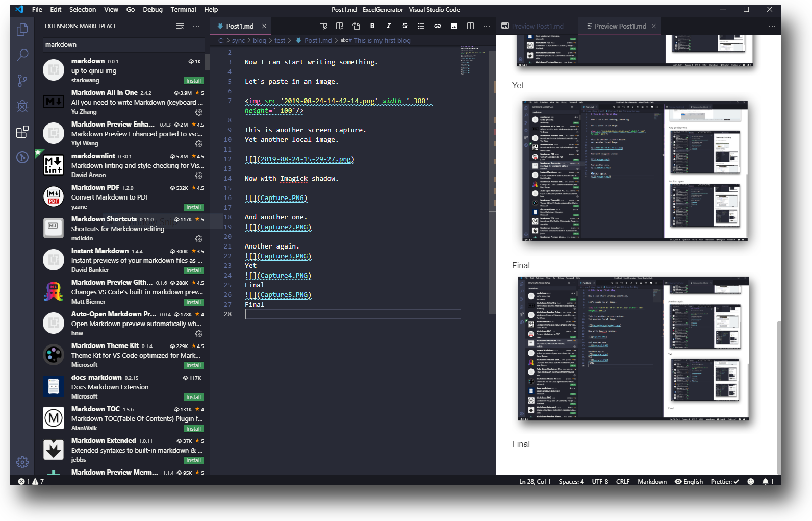
Task: Close the Post1.md editor tab
Action: point(264,26)
